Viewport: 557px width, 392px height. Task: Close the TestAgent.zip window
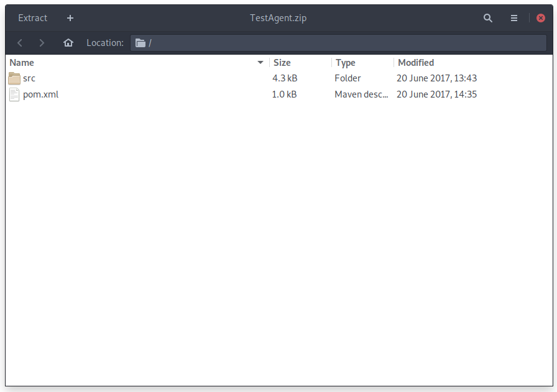[x=541, y=18]
